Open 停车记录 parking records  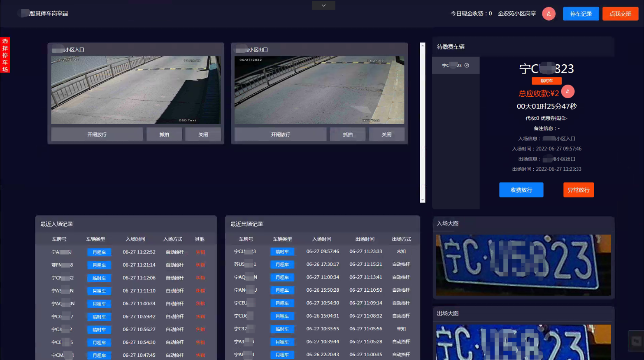click(x=581, y=14)
